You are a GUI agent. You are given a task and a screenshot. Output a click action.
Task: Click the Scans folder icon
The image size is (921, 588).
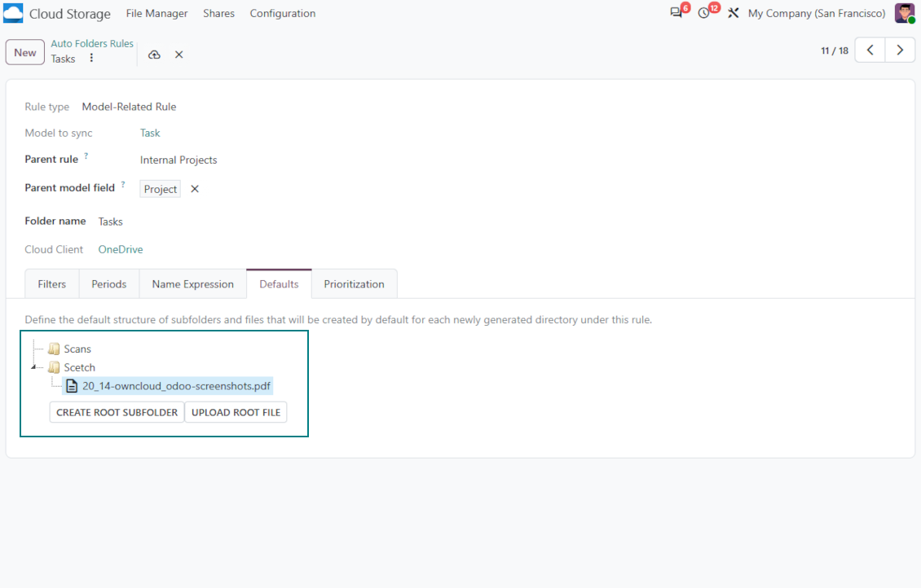54,349
